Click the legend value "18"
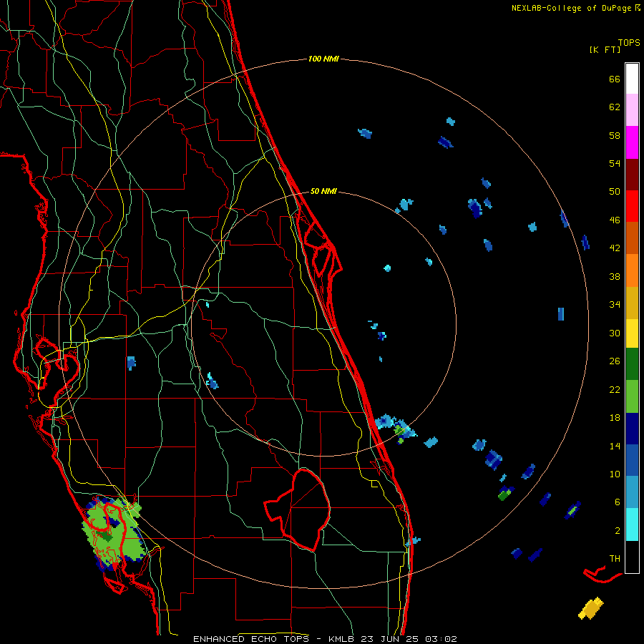 (x=615, y=418)
